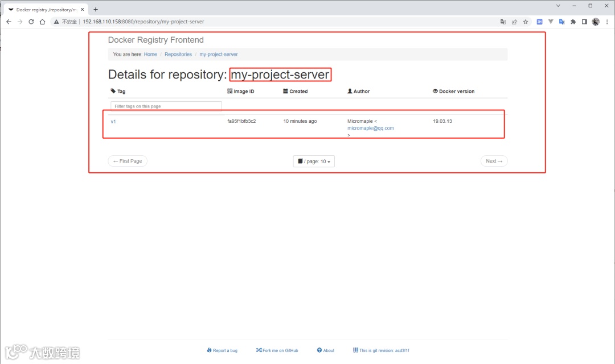Go to First Page button
The image size is (615, 364).
click(128, 161)
